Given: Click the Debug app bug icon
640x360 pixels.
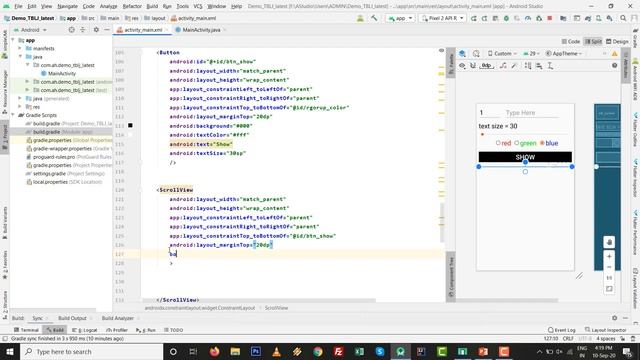Looking at the screenshot, I should click(x=506, y=18).
